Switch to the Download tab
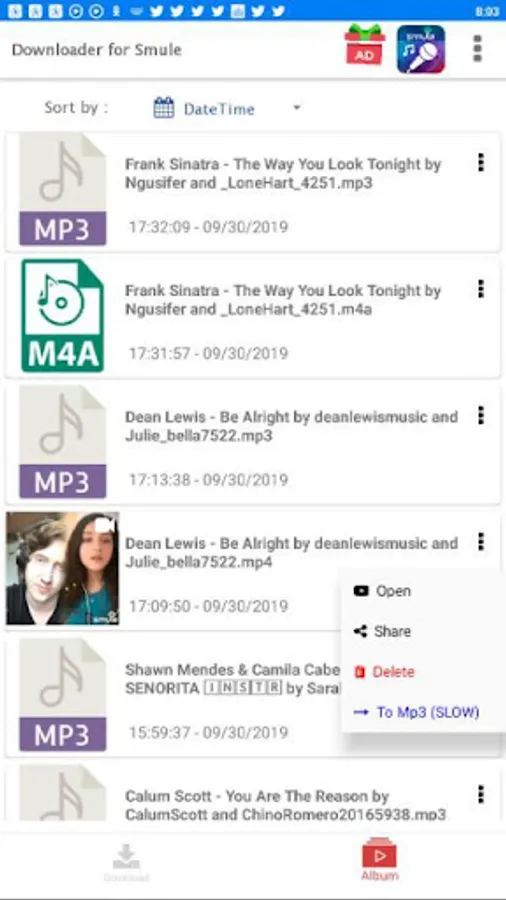 [x=126, y=862]
